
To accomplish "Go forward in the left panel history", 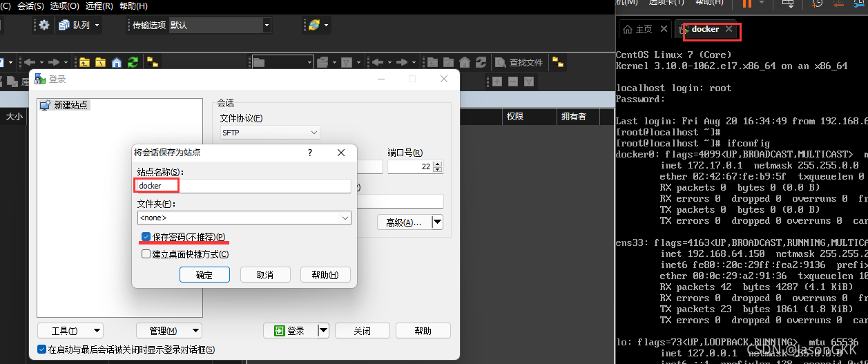I will 53,62.
